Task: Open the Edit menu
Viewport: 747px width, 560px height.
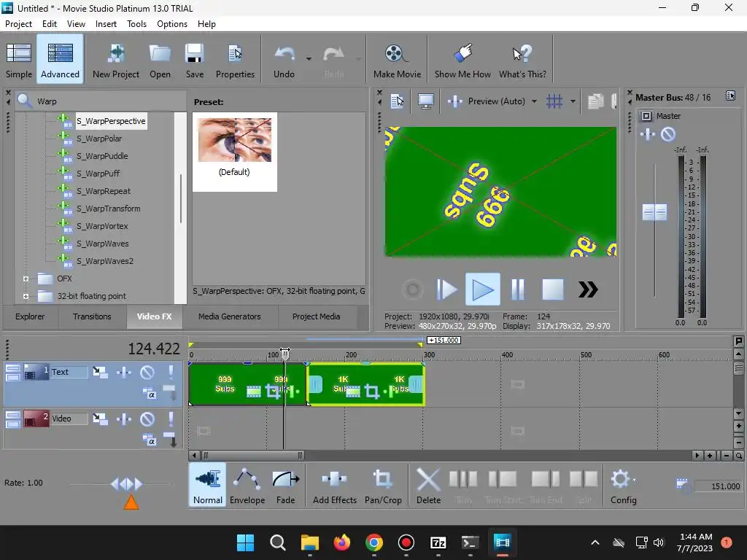Action: [x=50, y=24]
